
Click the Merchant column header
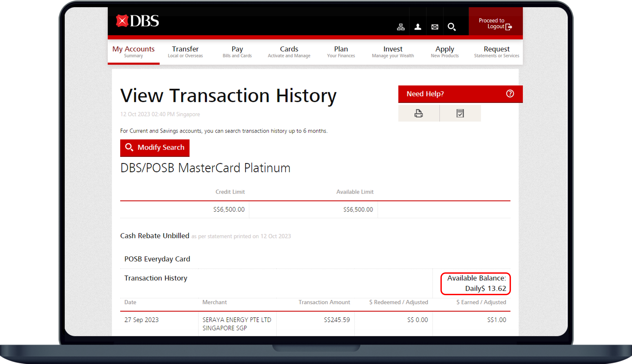tap(214, 302)
